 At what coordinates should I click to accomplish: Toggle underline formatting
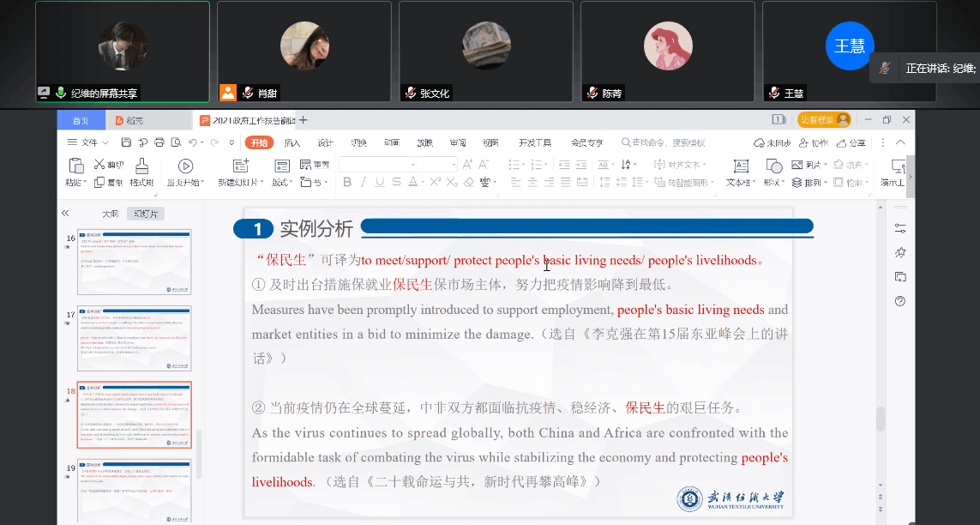click(x=380, y=182)
